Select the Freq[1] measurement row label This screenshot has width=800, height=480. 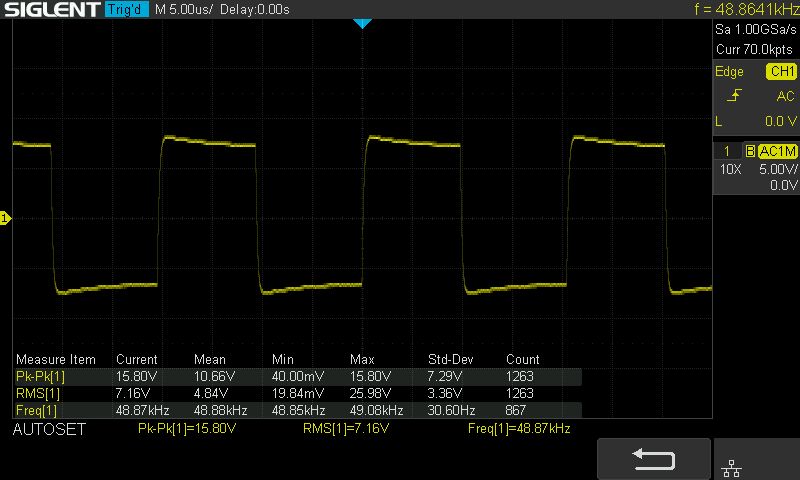36,410
